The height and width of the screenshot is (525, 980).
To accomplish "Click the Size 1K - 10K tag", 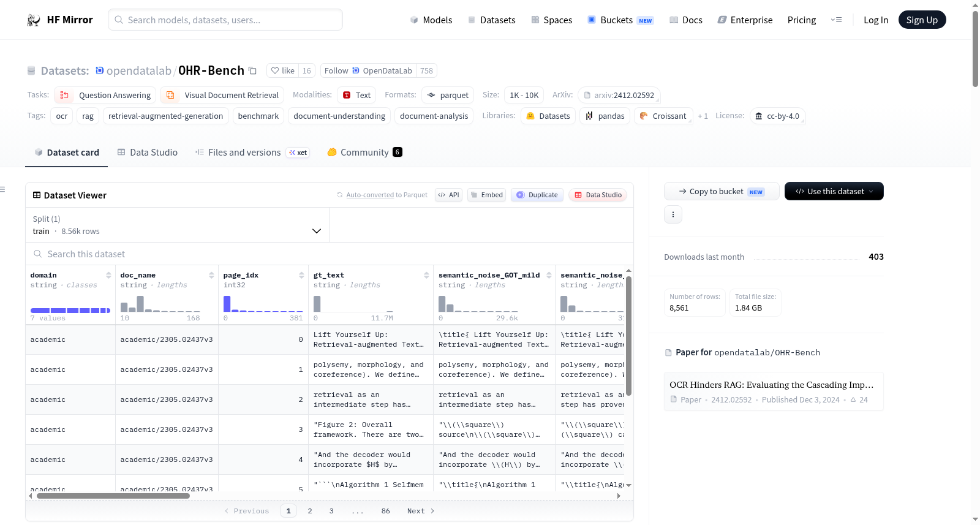I will click(x=524, y=95).
